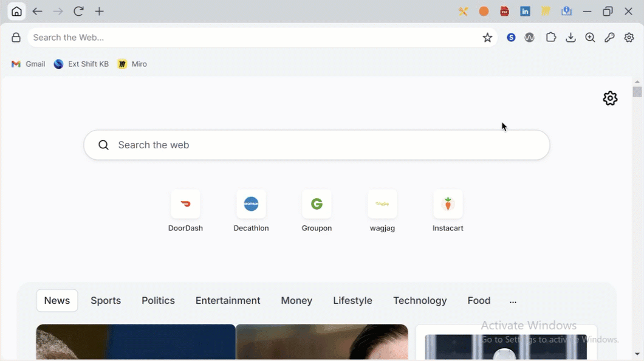Reload the current page
This screenshot has height=361, width=644.
[78, 12]
